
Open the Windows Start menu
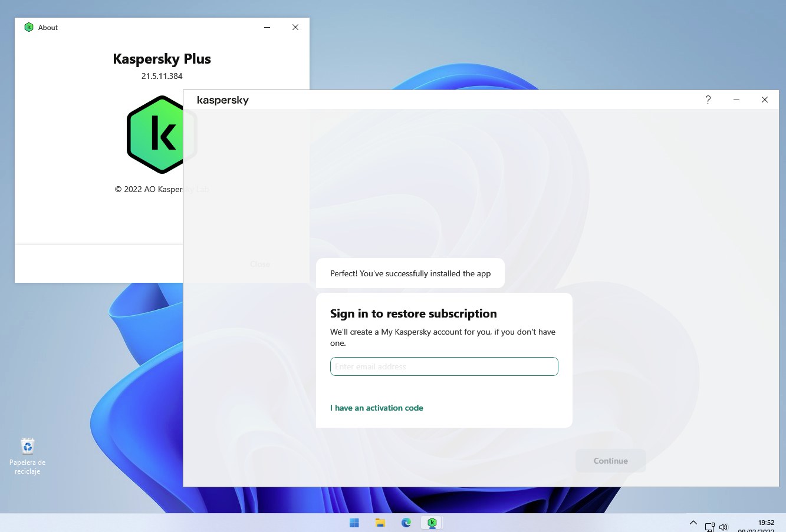354,523
